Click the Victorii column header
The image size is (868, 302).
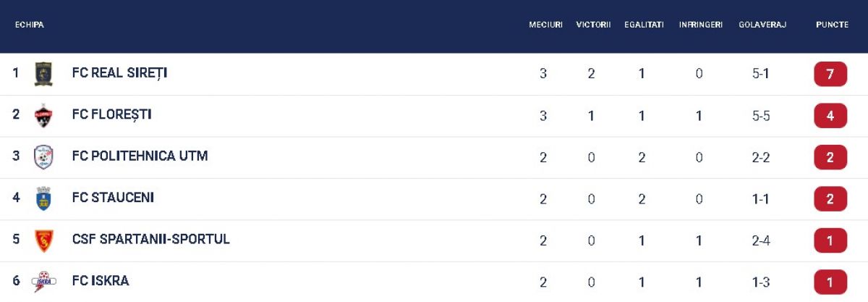pos(593,25)
